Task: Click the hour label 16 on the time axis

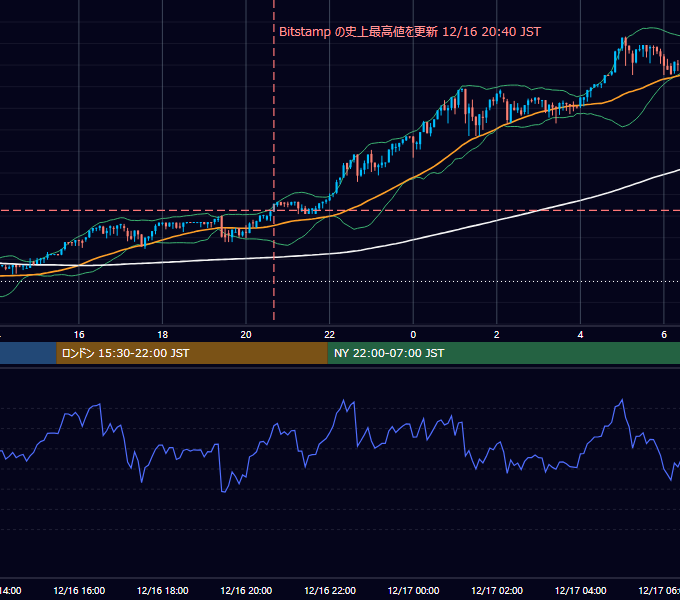Action: pos(79,334)
